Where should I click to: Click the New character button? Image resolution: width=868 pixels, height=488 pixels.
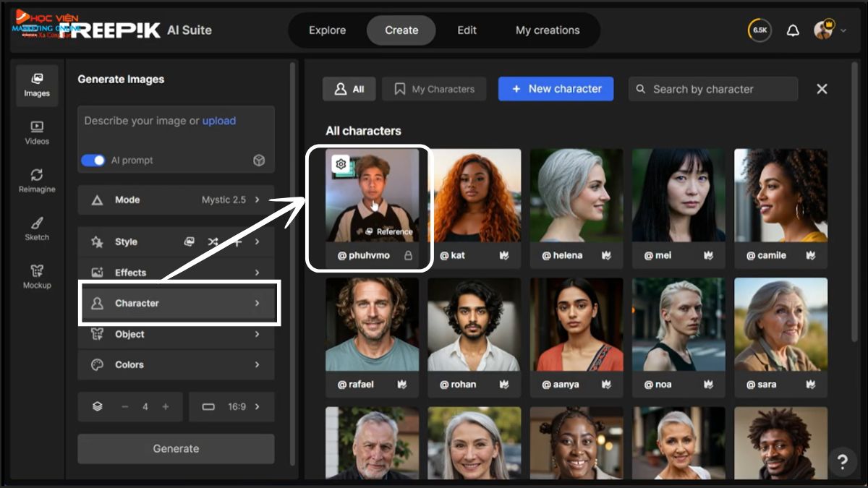click(x=556, y=89)
